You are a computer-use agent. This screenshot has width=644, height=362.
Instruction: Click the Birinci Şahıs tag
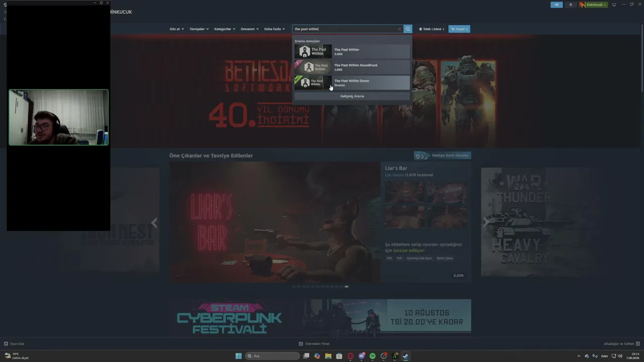click(445, 258)
